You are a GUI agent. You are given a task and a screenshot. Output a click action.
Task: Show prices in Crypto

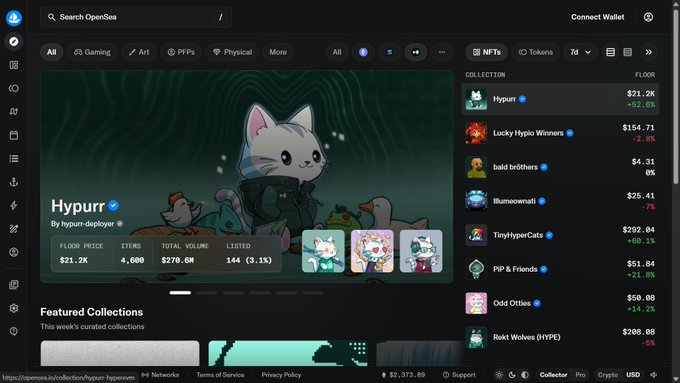[x=608, y=375]
